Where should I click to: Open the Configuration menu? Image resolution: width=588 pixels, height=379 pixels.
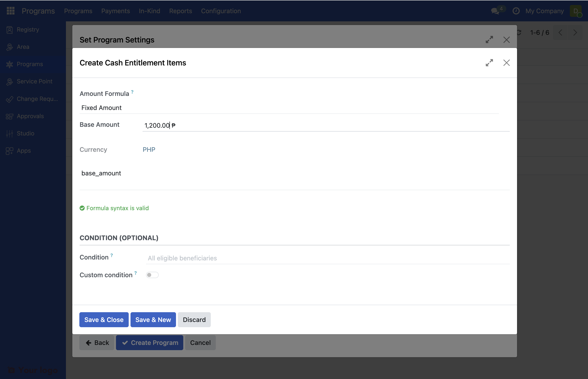coord(221,11)
